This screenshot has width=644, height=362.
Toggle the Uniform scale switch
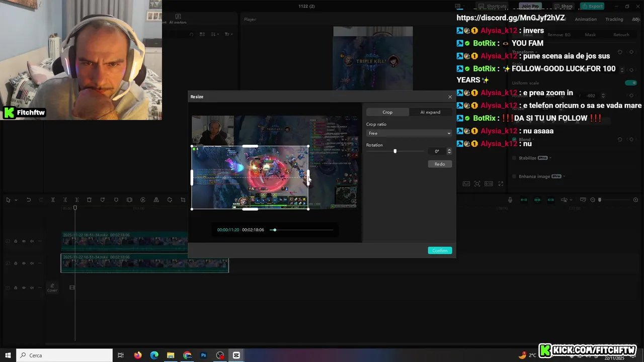click(630, 83)
